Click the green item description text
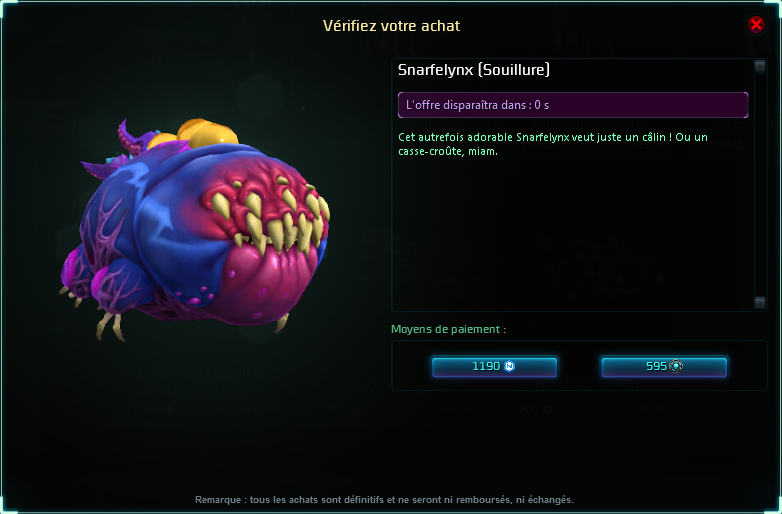 pyautogui.click(x=553, y=144)
